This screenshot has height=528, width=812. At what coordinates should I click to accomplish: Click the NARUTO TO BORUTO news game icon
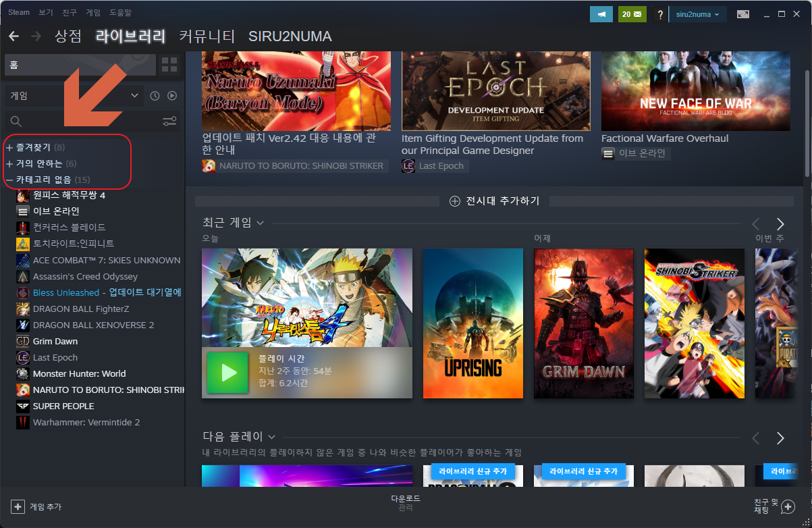point(209,166)
